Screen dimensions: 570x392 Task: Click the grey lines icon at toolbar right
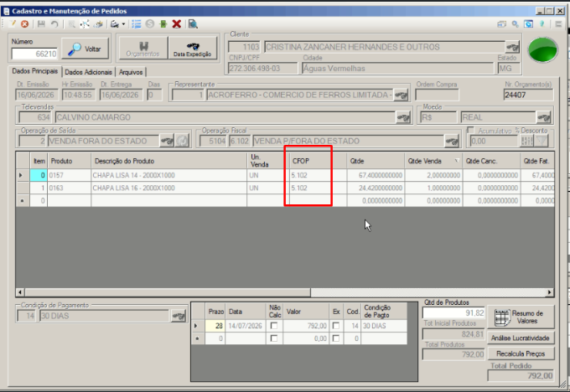pos(559,24)
